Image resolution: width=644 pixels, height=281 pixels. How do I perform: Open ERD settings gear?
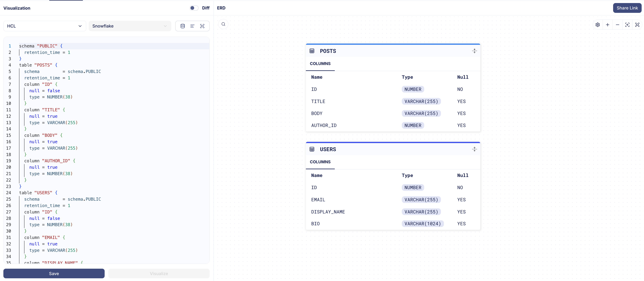click(x=597, y=25)
